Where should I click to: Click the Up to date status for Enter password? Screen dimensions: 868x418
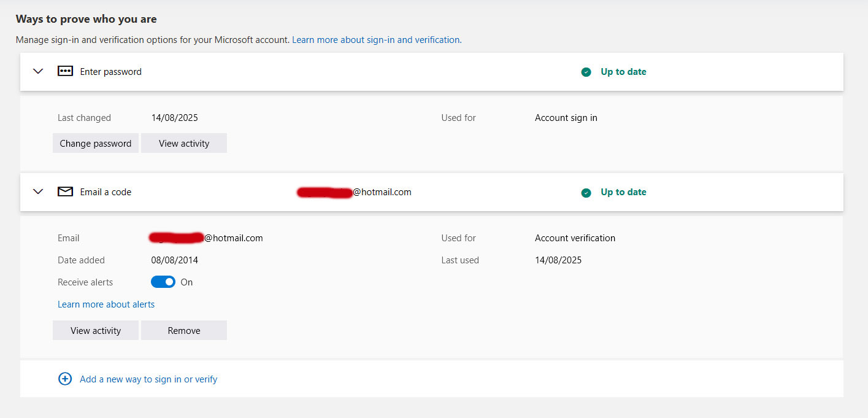click(623, 72)
